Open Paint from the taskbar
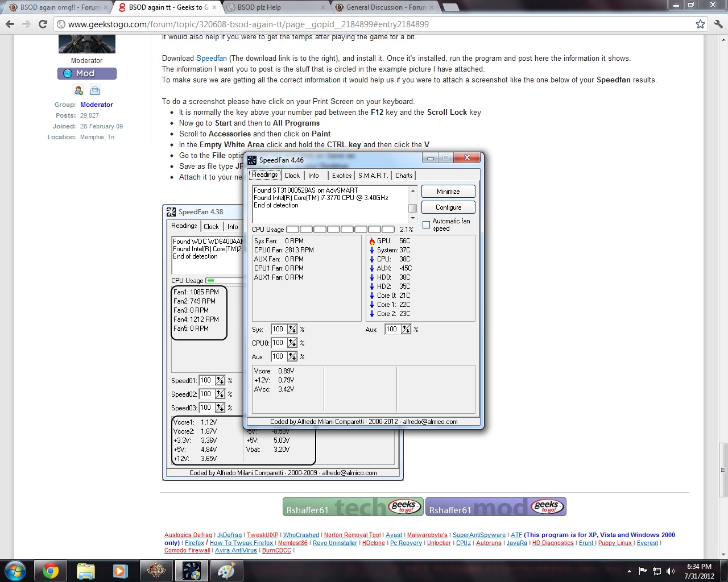Image resolution: width=728 pixels, height=582 pixels. pyautogui.click(x=226, y=571)
